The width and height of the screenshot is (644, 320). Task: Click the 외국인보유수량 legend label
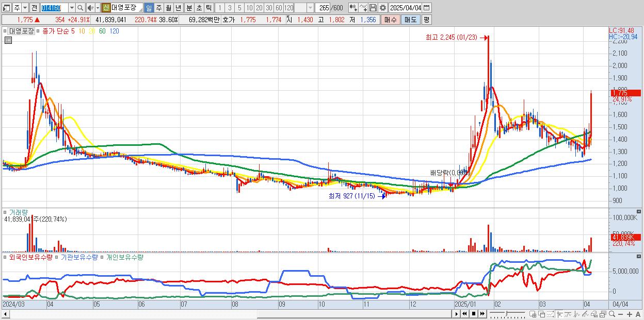click(30, 257)
